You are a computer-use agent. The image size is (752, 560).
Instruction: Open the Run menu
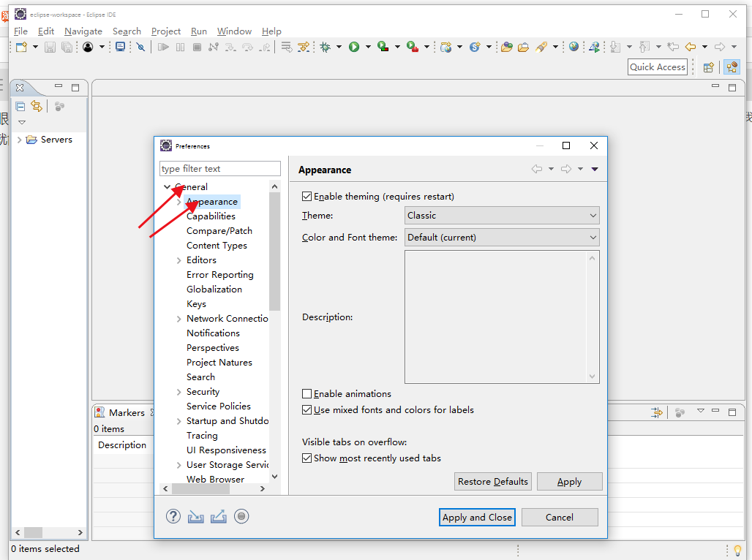coord(198,31)
